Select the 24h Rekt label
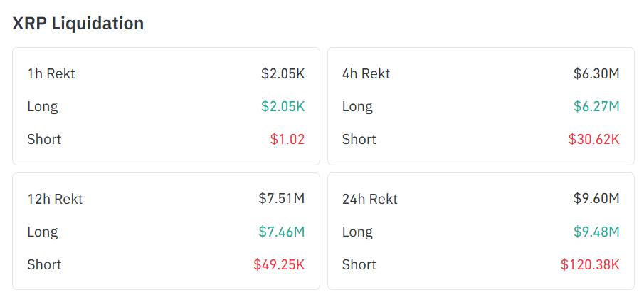The width and height of the screenshot is (644, 300). pos(369,200)
